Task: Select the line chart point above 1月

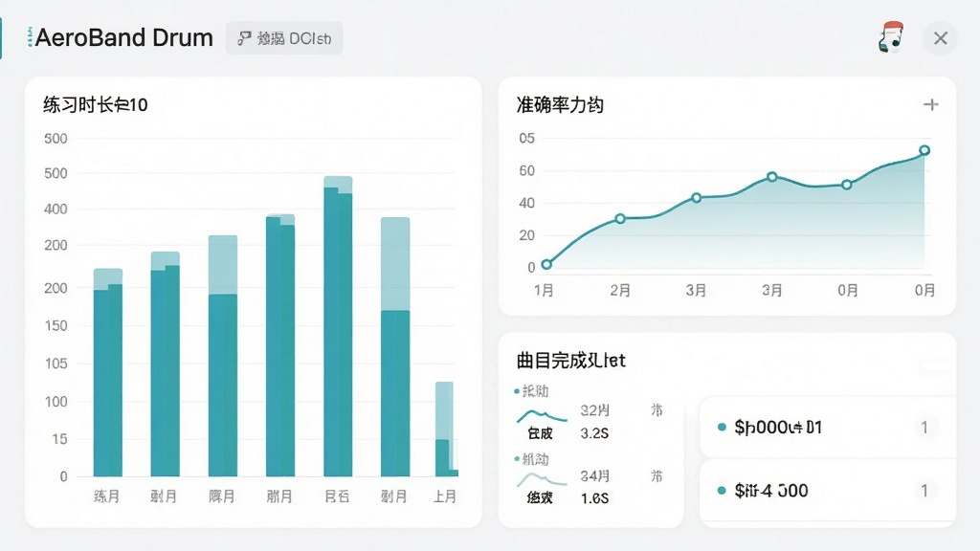Action: [x=546, y=264]
